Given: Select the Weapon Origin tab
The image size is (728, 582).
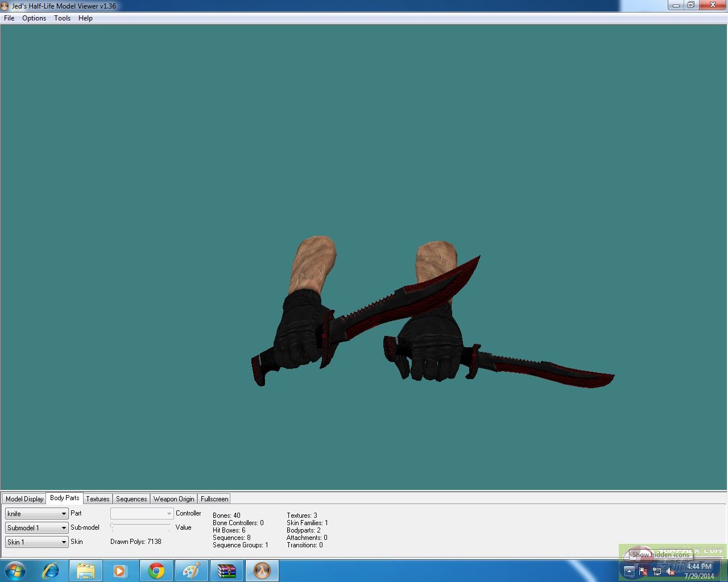Looking at the screenshot, I should 173,499.
